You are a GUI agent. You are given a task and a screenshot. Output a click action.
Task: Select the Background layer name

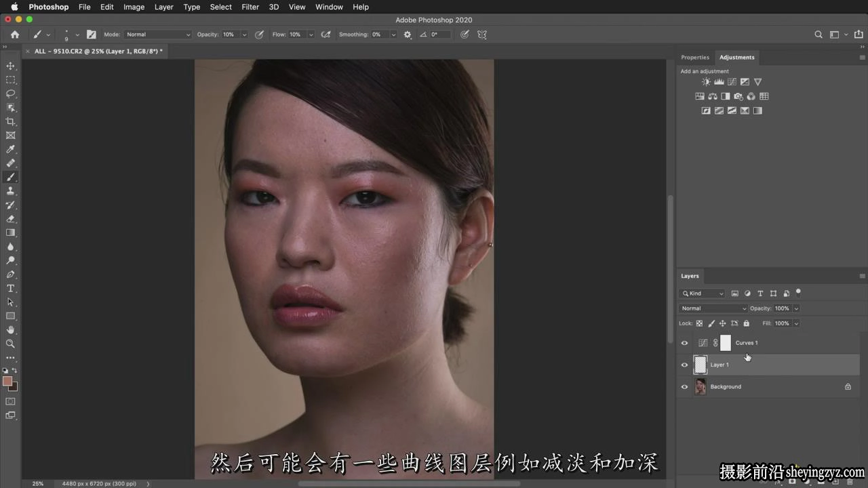(726, 387)
